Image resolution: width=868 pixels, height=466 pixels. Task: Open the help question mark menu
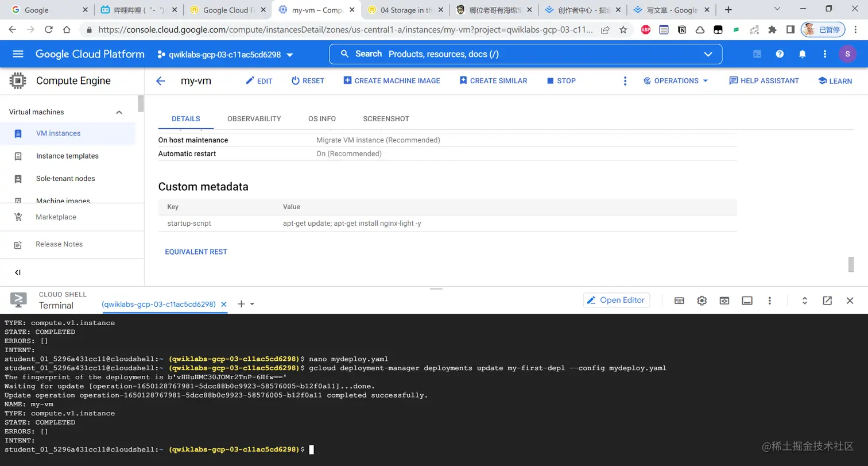point(780,54)
